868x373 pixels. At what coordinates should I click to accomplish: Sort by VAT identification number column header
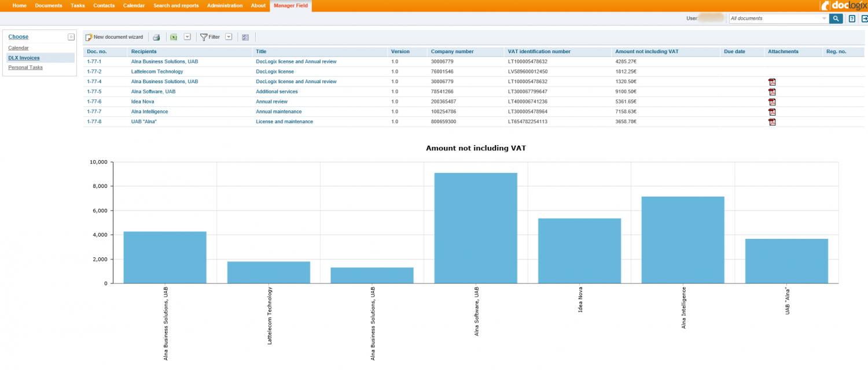(x=539, y=51)
